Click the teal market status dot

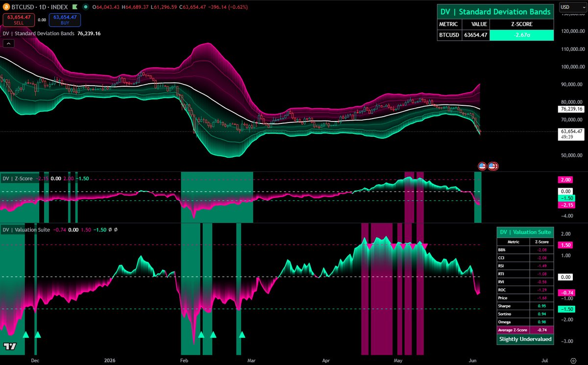[x=85, y=7]
